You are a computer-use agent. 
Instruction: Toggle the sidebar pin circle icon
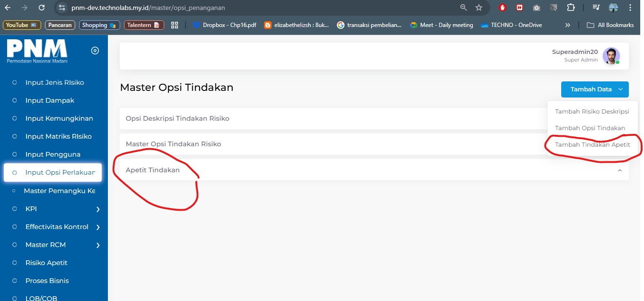pos(95,51)
